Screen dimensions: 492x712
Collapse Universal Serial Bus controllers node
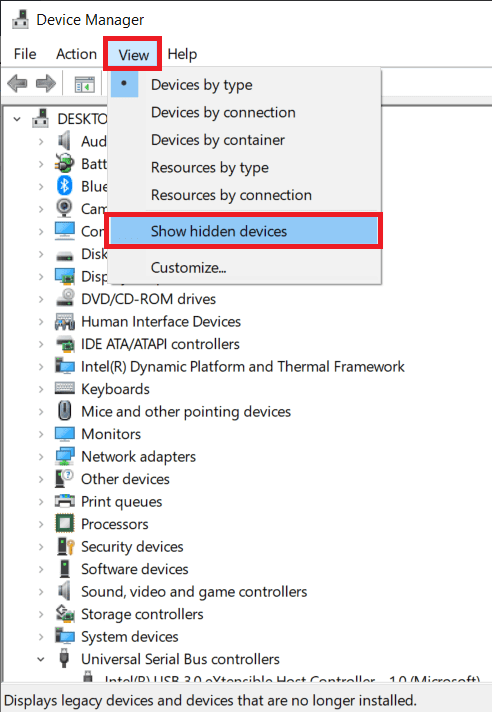(x=41, y=659)
